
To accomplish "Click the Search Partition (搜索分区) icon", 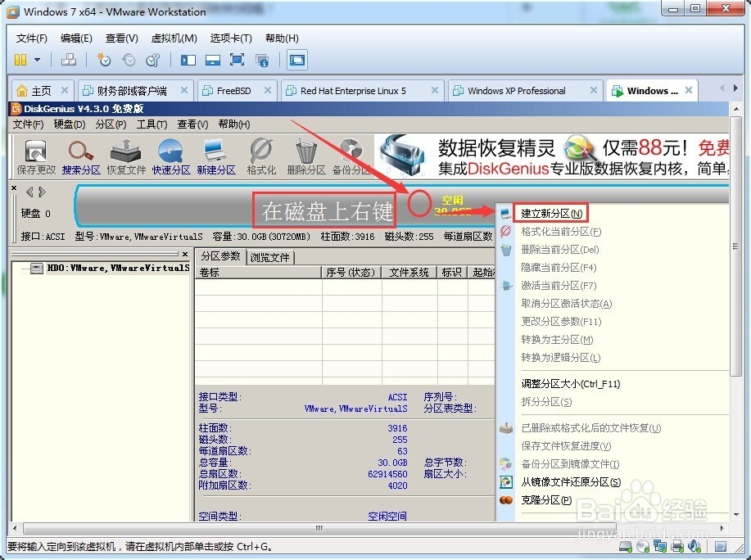I will (81, 156).
